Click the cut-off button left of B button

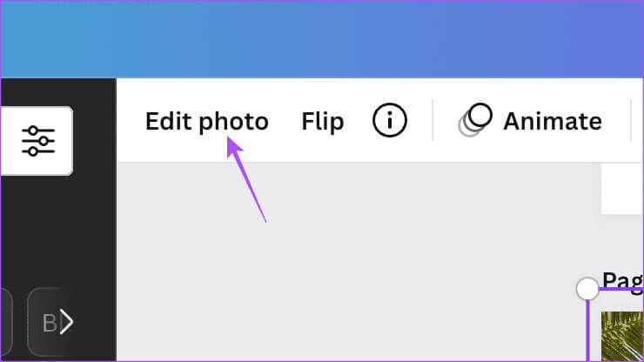pyautogui.click(x=5, y=323)
